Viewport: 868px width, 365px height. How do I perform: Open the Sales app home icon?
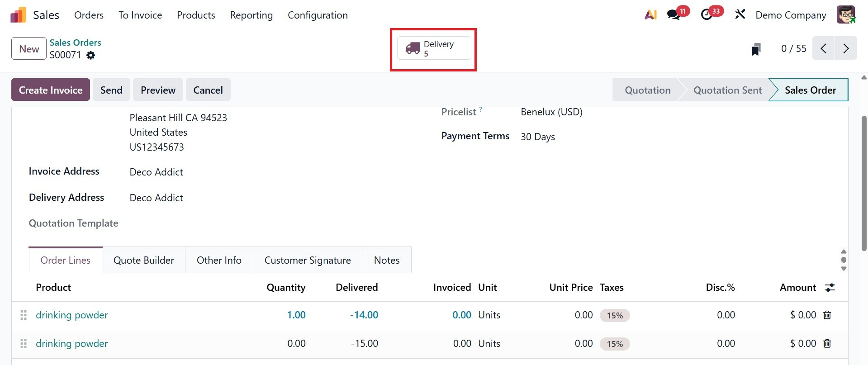[x=18, y=15]
